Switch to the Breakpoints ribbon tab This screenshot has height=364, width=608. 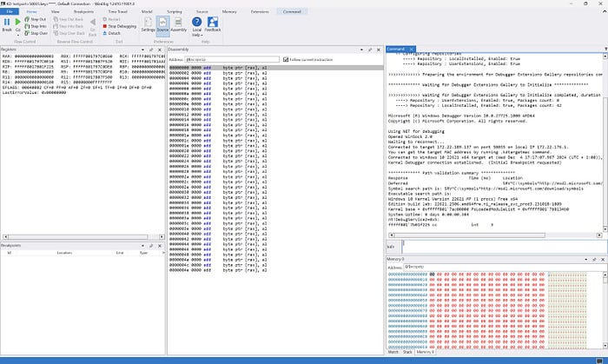click(83, 11)
